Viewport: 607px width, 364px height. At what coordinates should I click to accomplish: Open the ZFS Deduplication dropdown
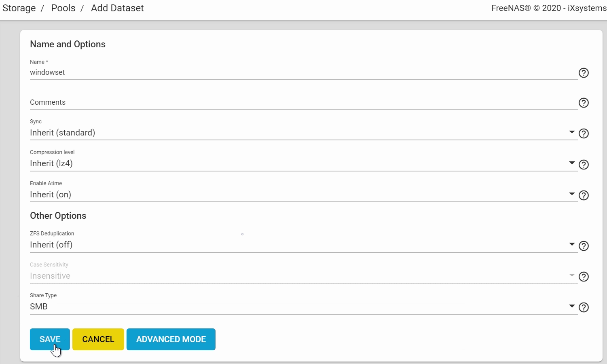(x=303, y=245)
